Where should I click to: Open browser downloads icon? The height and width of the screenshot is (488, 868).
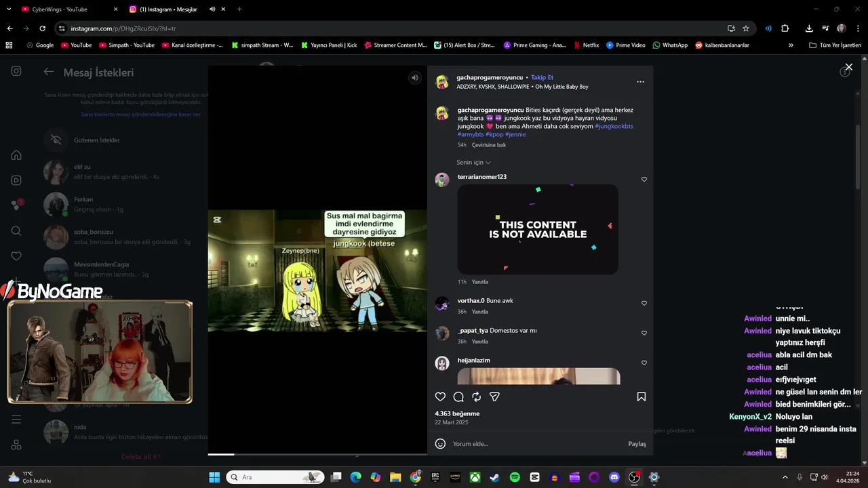809,28
